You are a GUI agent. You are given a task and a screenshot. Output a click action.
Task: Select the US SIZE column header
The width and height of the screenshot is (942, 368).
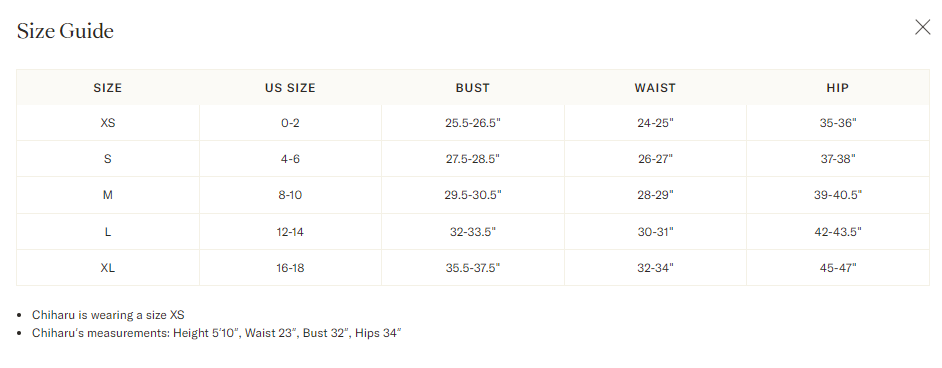point(290,88)
